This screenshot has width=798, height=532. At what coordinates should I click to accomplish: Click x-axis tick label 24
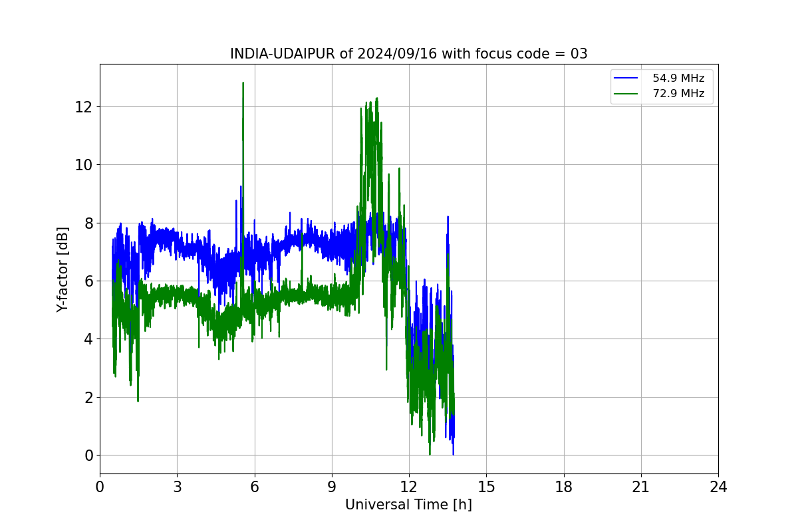click(x=718, y=487)
